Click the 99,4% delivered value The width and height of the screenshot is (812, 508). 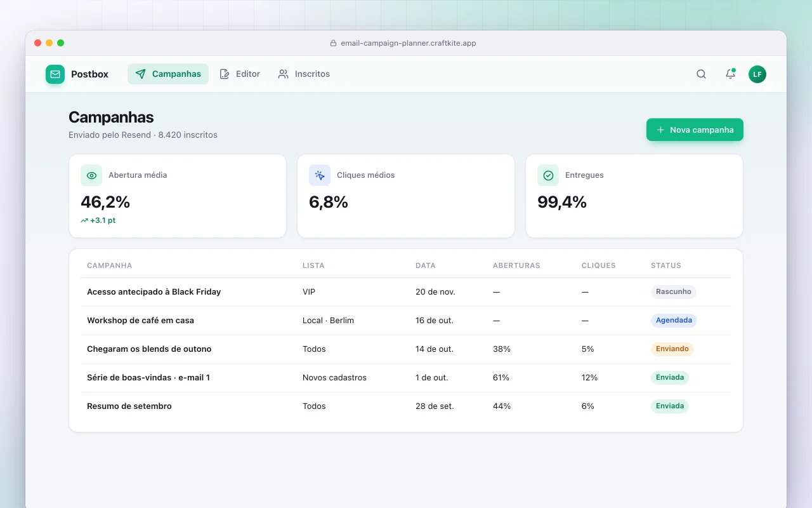pos(562,202)
